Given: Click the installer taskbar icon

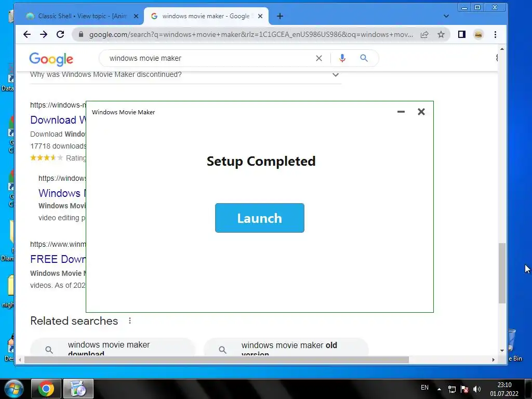Looking at the screenshot, I should (78, 389).
